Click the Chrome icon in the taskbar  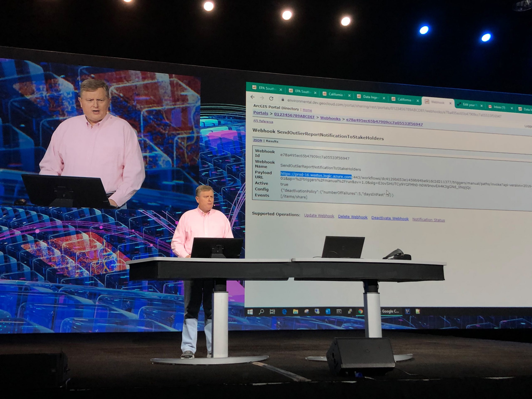pyautogui.click(x=360, y=312)
